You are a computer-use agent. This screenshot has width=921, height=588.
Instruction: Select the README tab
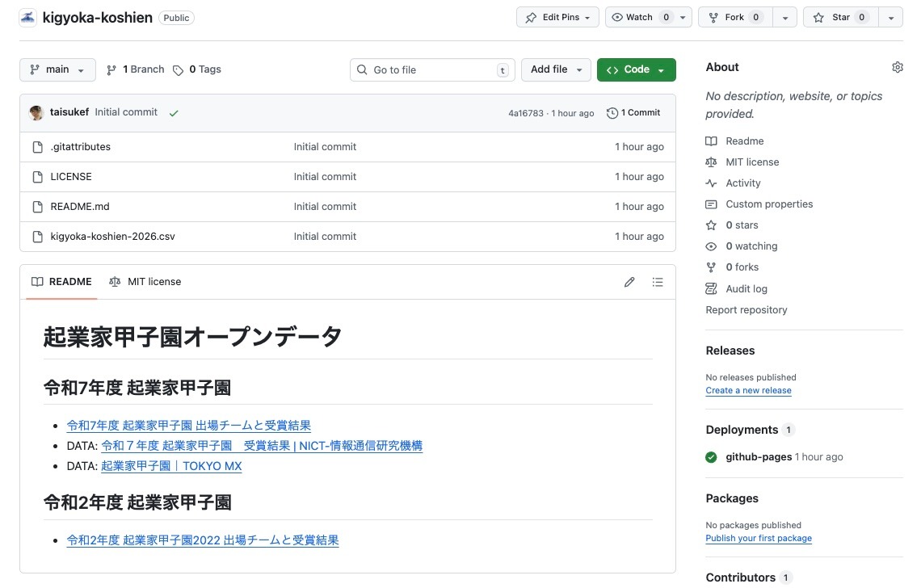coord(61,282)
